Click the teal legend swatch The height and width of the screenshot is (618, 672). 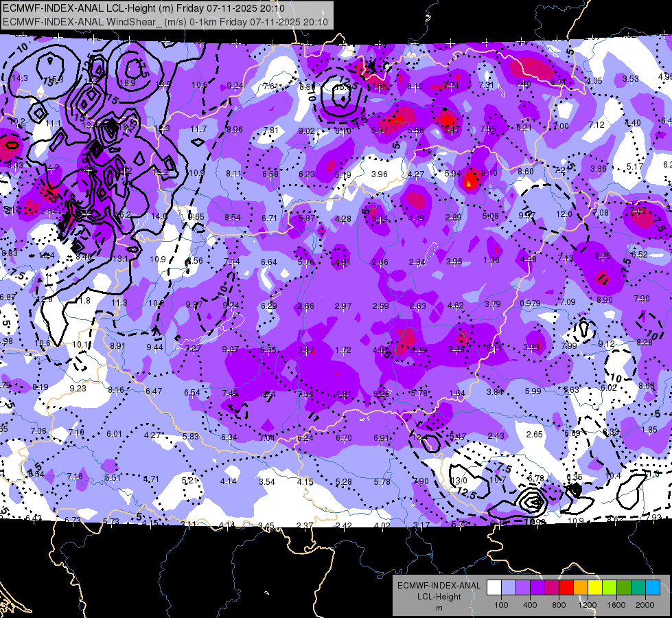coord(638,587)
